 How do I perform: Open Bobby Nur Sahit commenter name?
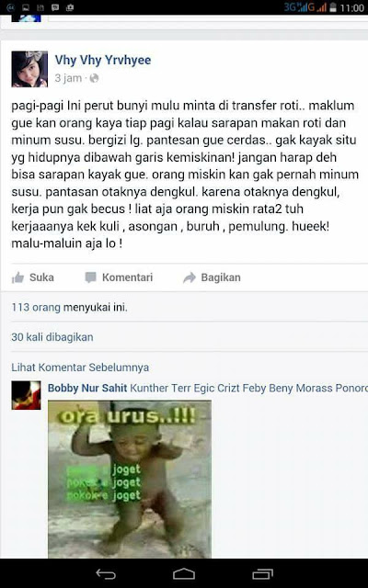(x=87, y=388)
